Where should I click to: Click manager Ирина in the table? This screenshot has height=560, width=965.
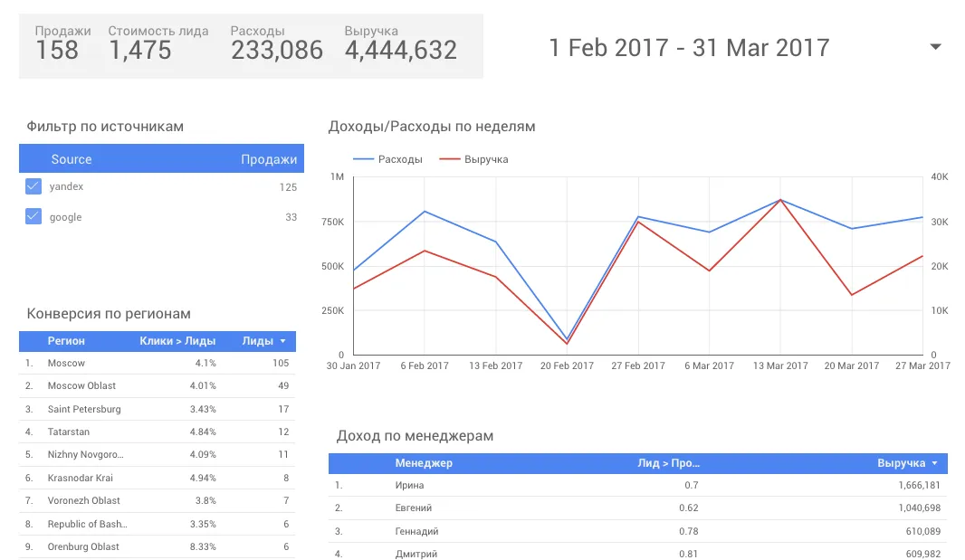coord(409,486)
